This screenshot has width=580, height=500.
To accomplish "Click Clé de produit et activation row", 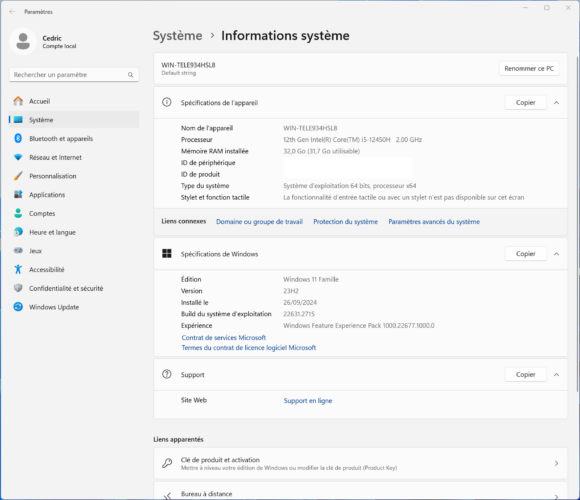I will 360,463.
